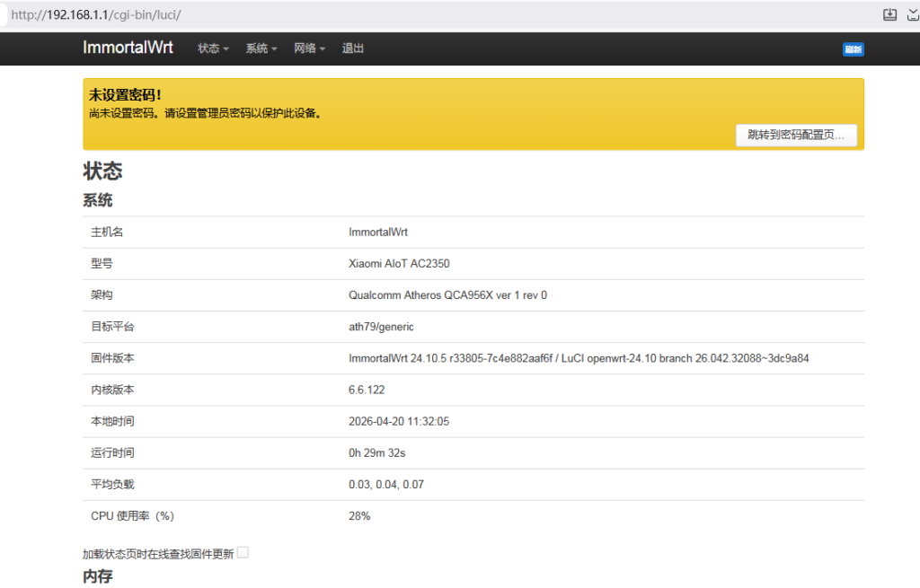Viewport: 920px width, 588px height.
Task: Click the save page download icon in browser toolbar
Action: click(889, 14)
